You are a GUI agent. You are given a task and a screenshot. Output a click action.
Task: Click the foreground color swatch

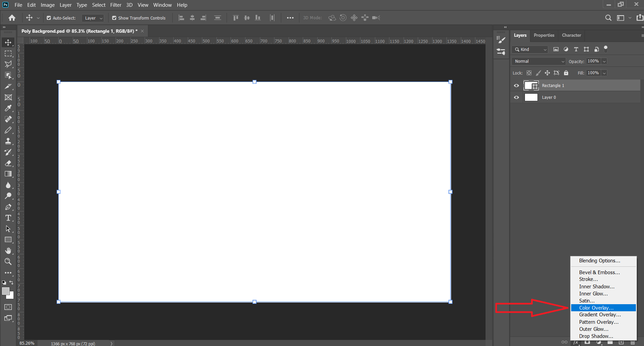(x=6, y=291)
